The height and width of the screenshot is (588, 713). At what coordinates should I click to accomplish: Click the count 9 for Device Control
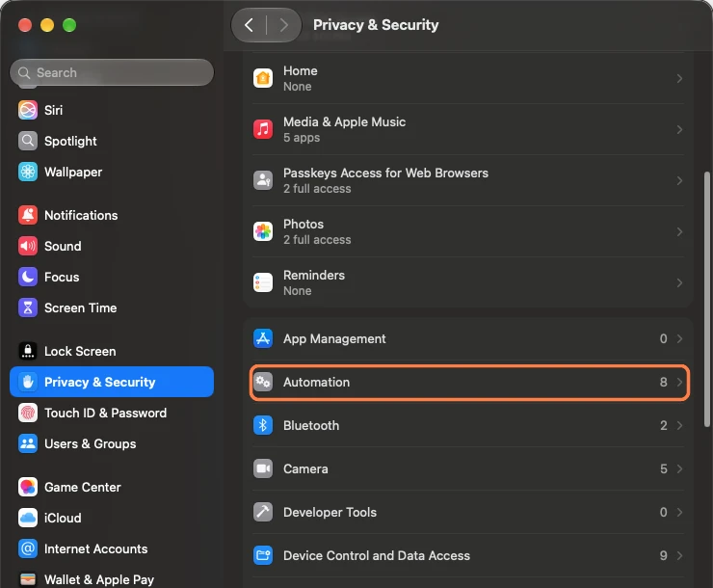click(664, 556)
